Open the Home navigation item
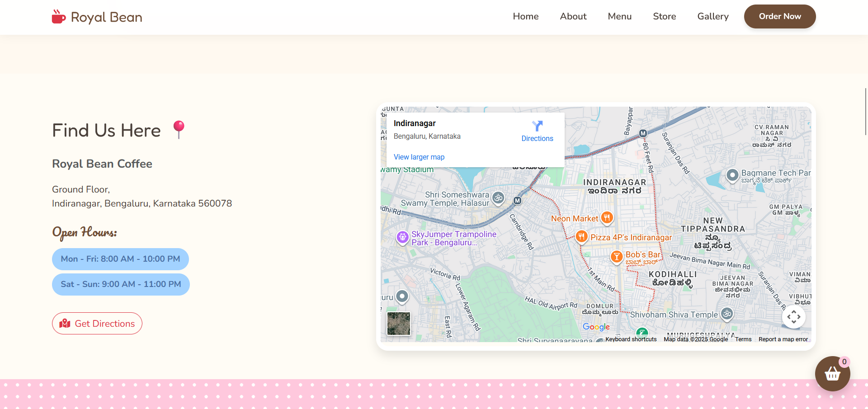Image resolution: width=868 pixels, height=409 pixels. (x=526, y=16)
